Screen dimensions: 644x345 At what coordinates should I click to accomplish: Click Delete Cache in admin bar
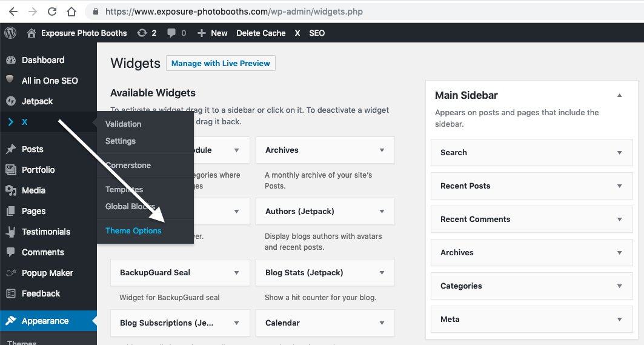click(x=261, y=33)
